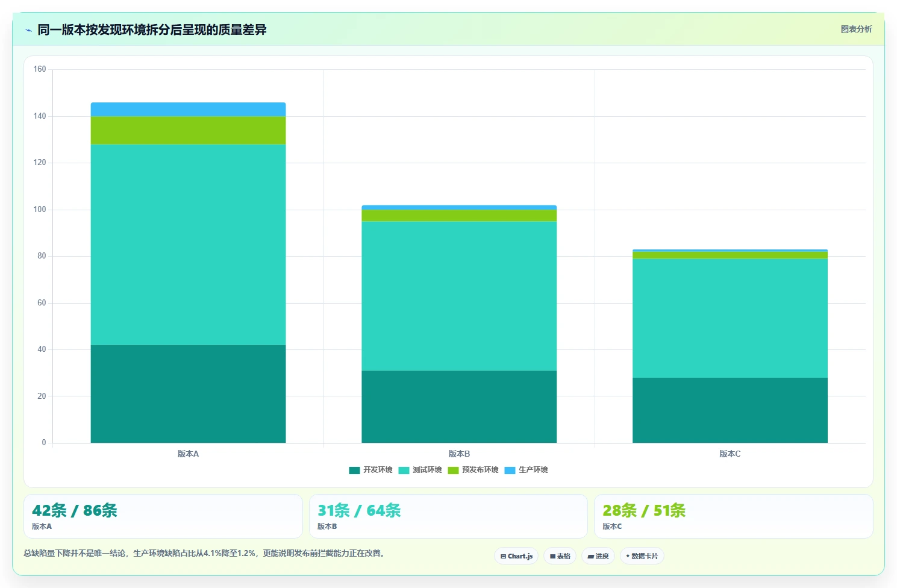The height and width of the screenshot is (588, 897).
Task: Click the 版本B x-axis label
Action: (459, 454)
